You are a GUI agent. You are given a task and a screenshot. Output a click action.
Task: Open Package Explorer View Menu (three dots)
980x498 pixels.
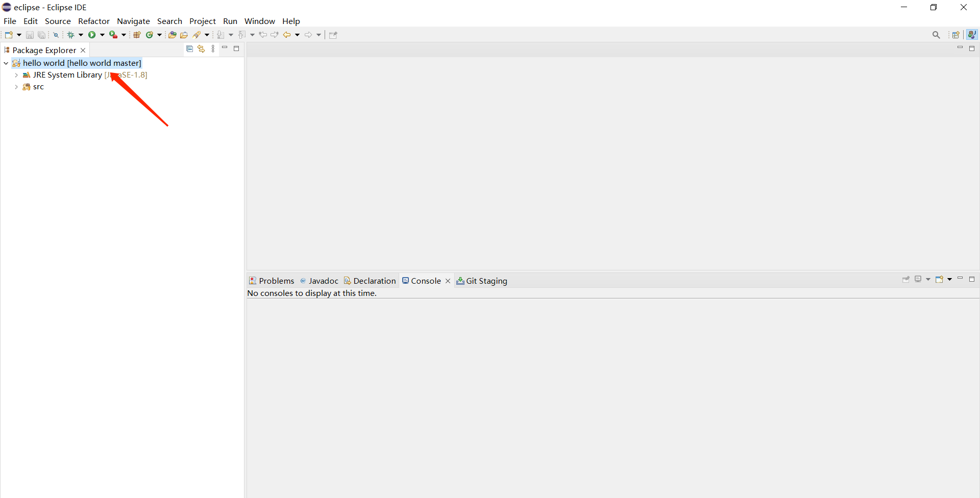tap(213, 48)
